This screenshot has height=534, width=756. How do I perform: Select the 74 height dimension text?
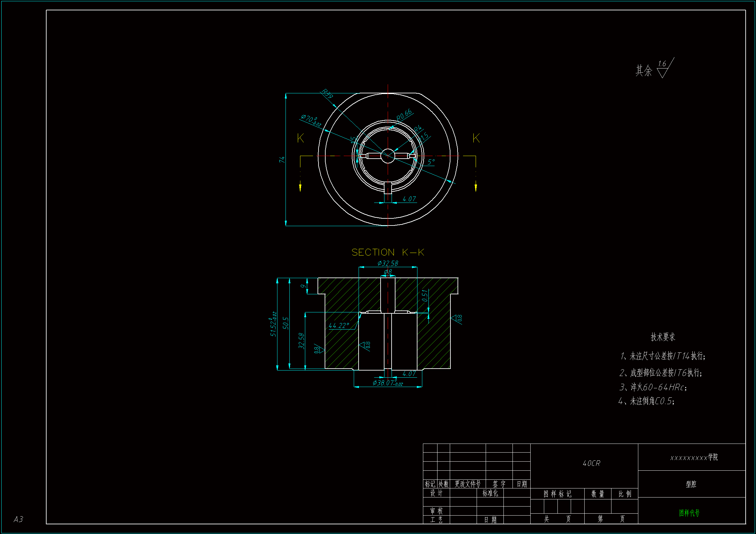coord(282,160)
